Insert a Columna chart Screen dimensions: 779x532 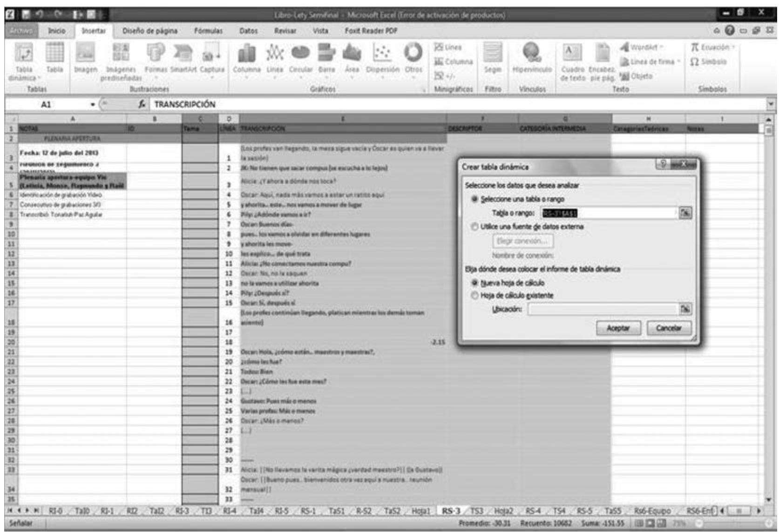pos(246,56)
